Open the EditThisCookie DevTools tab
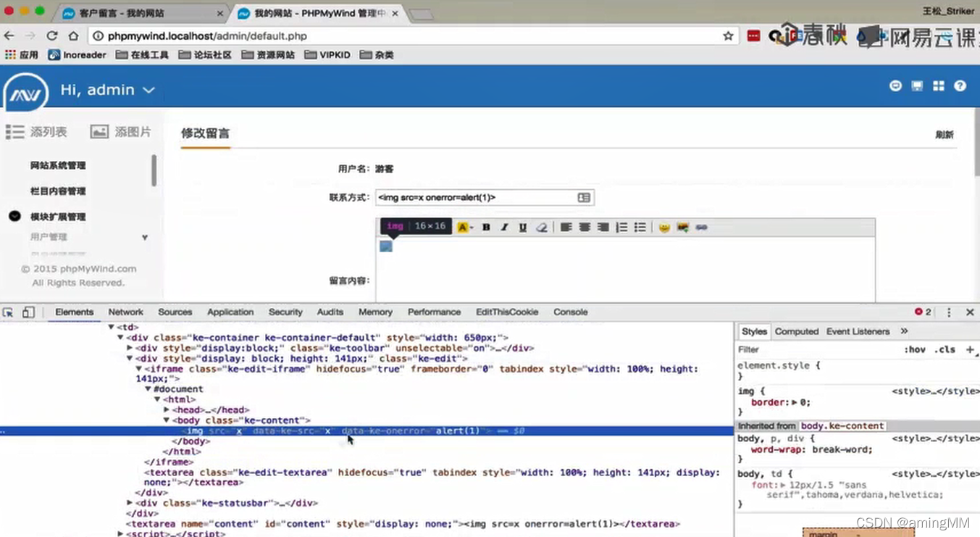980x537 pixels. (x=507, y=312)
